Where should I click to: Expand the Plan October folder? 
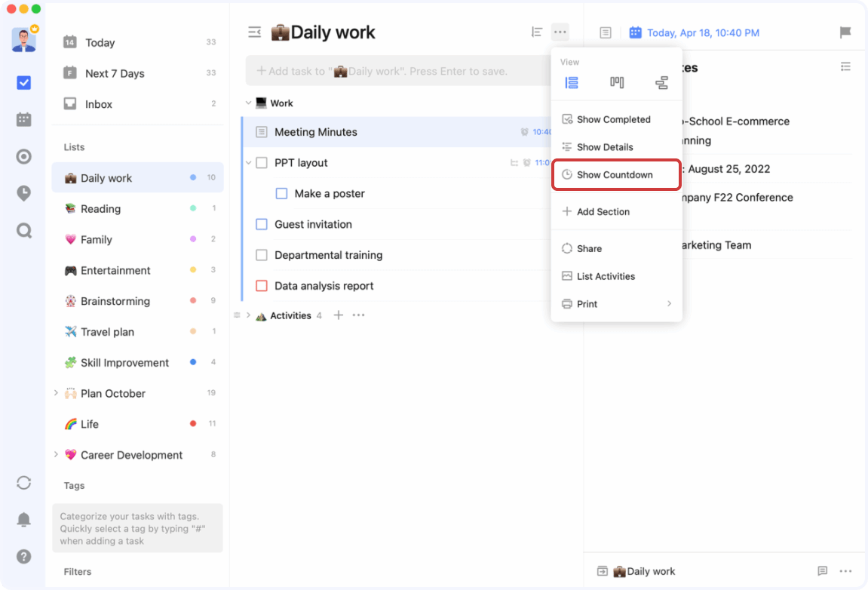[56, 393]
